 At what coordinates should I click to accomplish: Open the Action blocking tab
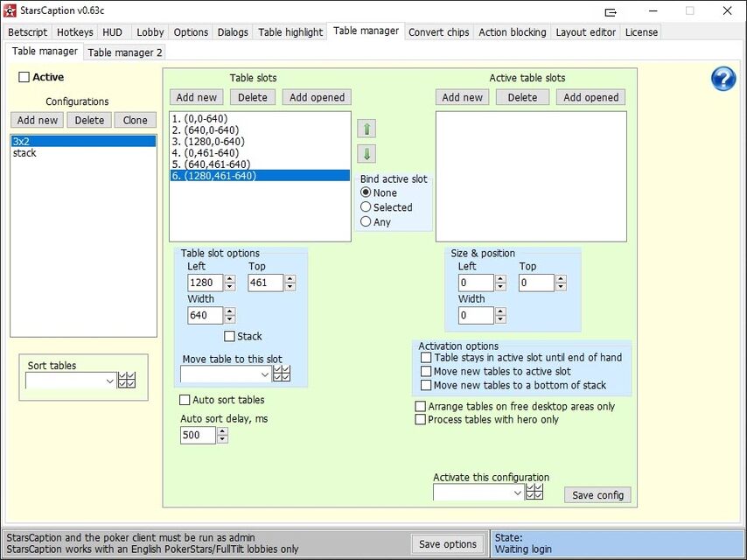[x=512, y=32]
